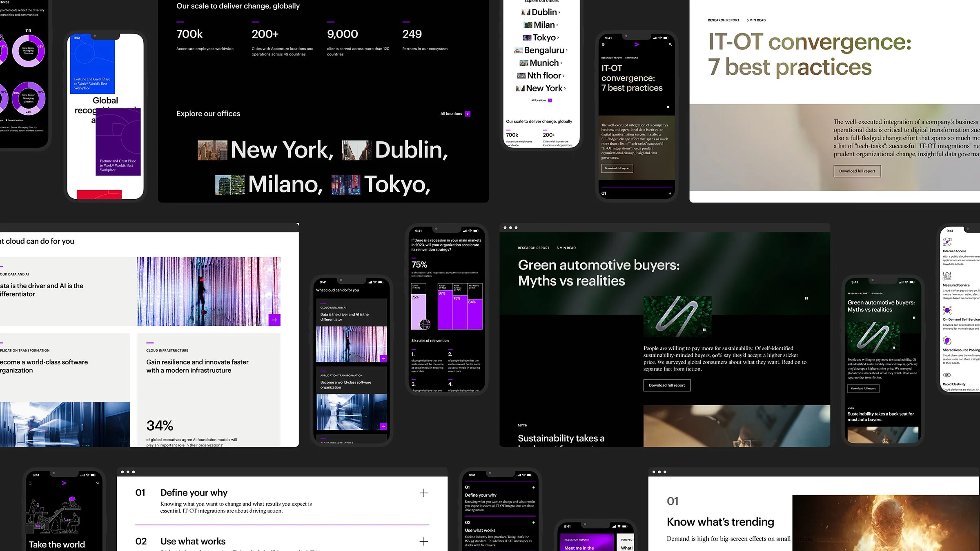Click the On-Demand Self-Service icon
980x551 pixels.
tap(947, 310)
